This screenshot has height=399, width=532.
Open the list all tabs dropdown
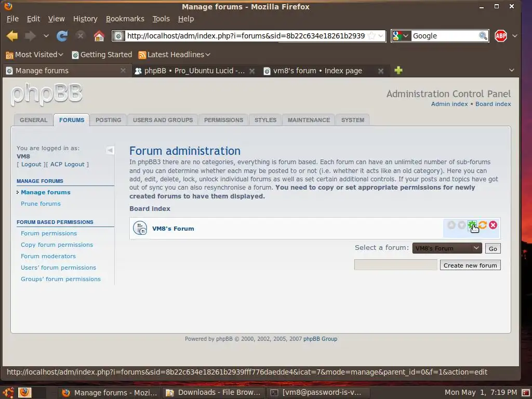click(x=512, y=70)
